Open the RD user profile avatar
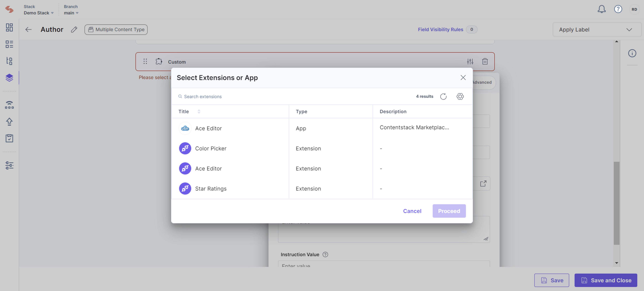 (634, 9)
